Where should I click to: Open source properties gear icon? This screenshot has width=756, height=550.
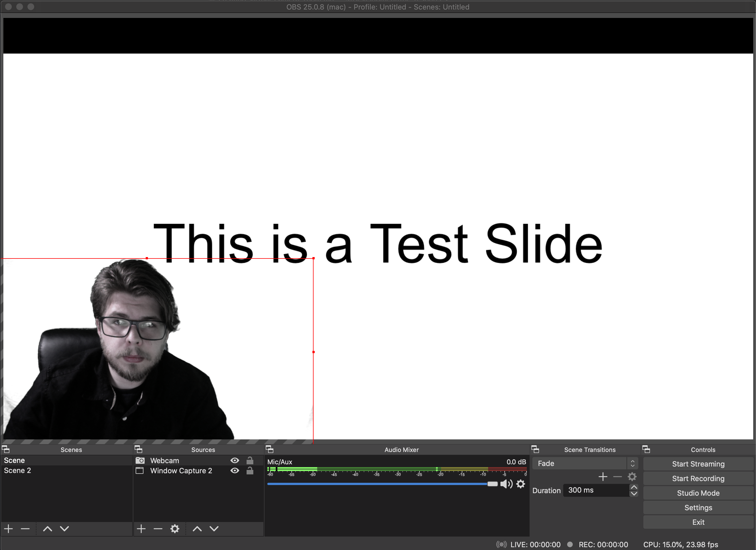click(x=175, y=529)
